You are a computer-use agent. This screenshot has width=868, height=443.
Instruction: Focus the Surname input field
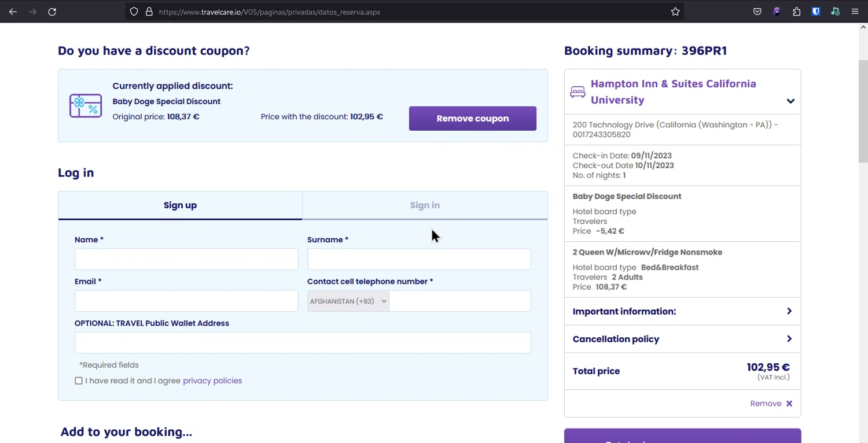(x=419, y=259)
